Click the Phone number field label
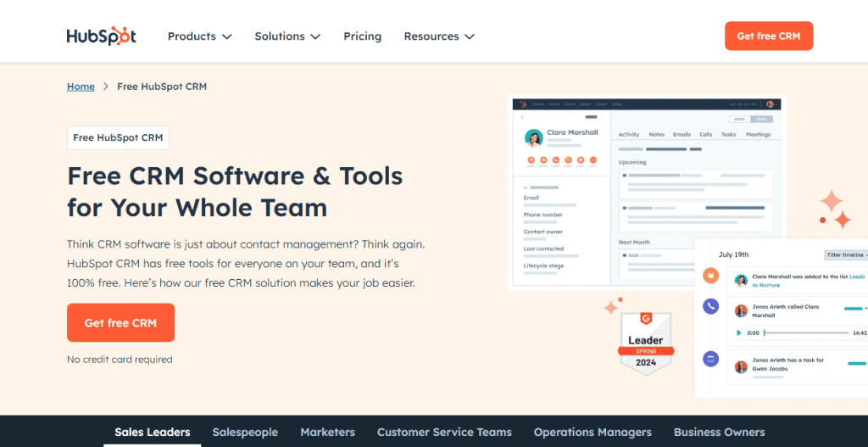The image size is (868, 447). tap(543, 215)
